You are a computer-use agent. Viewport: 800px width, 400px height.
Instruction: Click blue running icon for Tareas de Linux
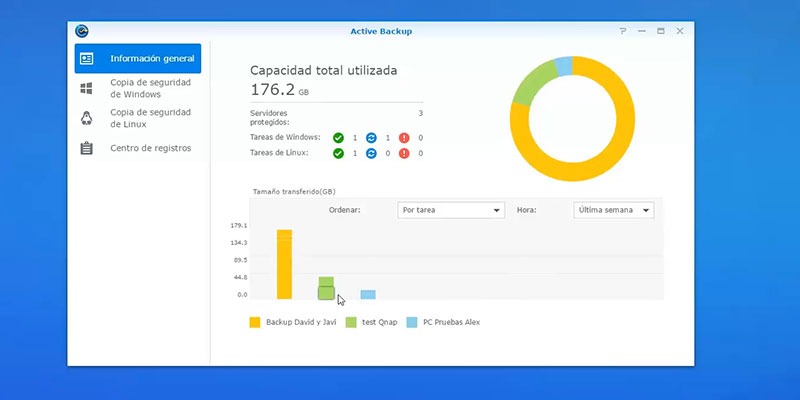coord(371,153)
